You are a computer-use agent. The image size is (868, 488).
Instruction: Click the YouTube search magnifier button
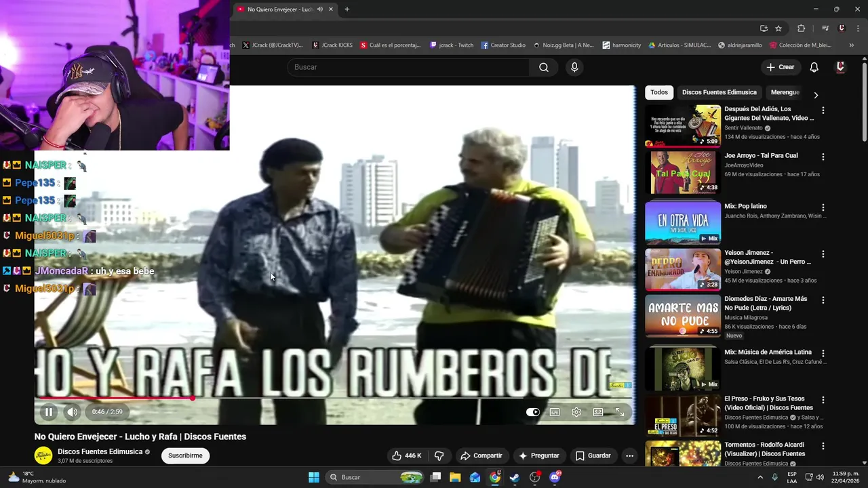pyautogui.click(x=544, y=67)
